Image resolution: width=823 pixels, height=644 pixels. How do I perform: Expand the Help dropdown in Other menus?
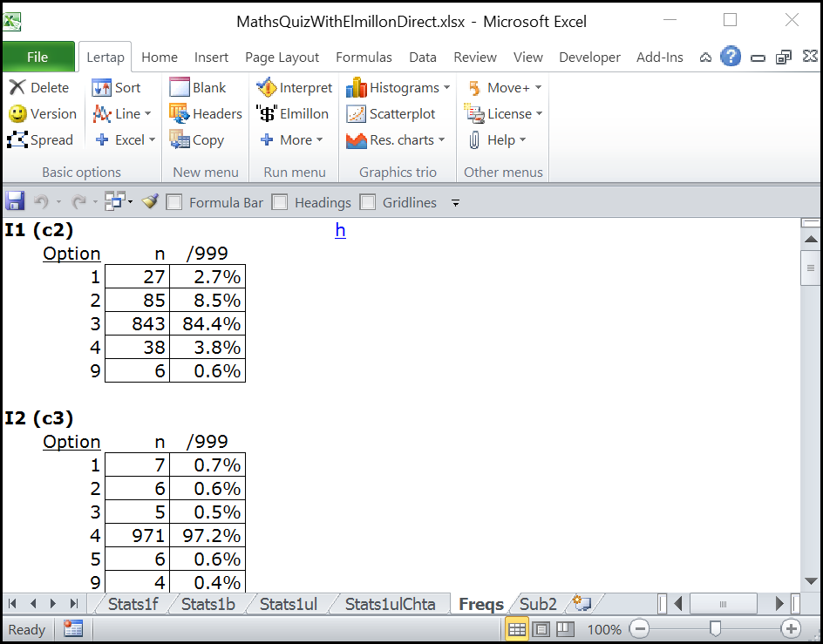[x=522, y=139]
